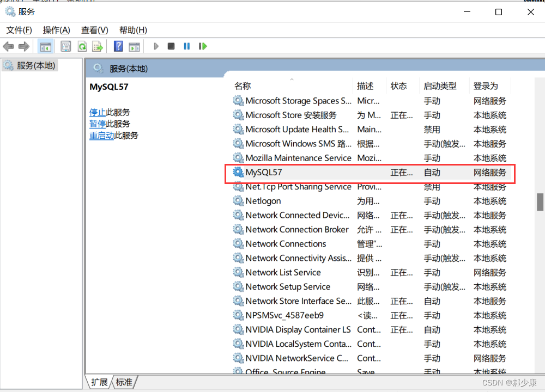Click the Restart Service icon
Viewport: 545px width, 392px height.
tap(203, 46)
